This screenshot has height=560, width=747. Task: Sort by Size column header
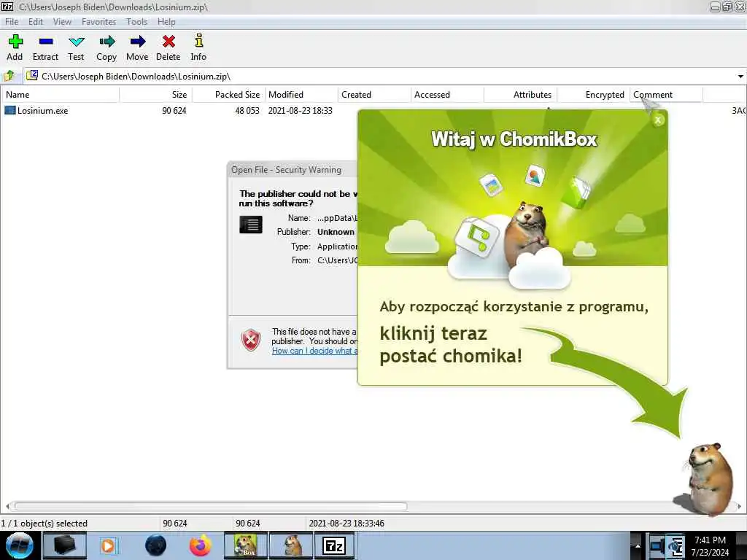coord(156,94)
